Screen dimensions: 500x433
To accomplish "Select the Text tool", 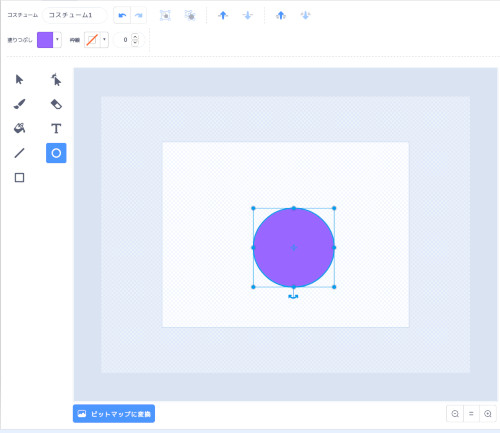I will point(56,129).
